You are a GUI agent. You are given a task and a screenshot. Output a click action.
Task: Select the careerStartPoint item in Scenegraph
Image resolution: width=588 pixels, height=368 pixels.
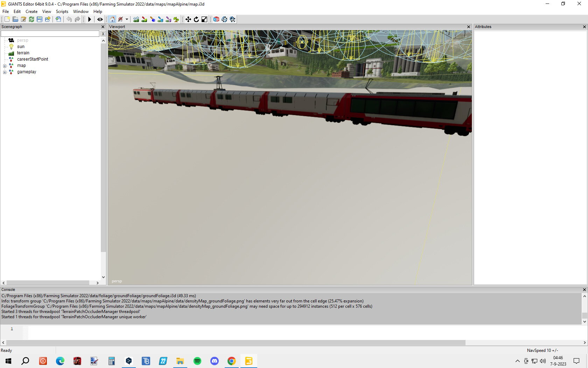33,59
